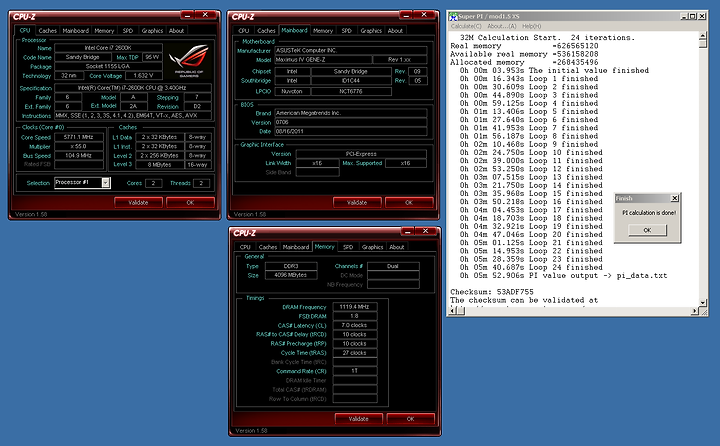
Task: Minimize the Mainboard CPU-Z window
Action: coord(405,15)
